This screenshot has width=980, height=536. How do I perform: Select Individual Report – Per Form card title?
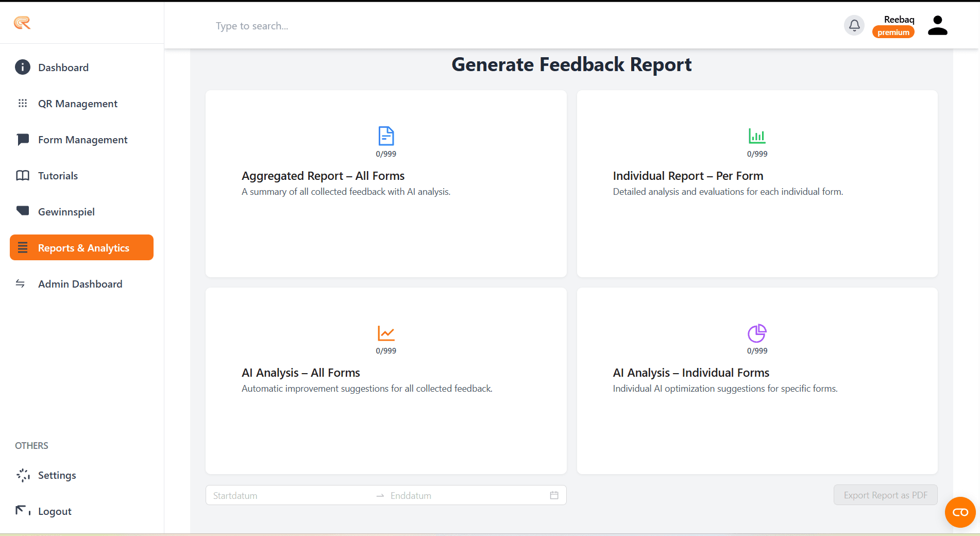tap(688, 176)
